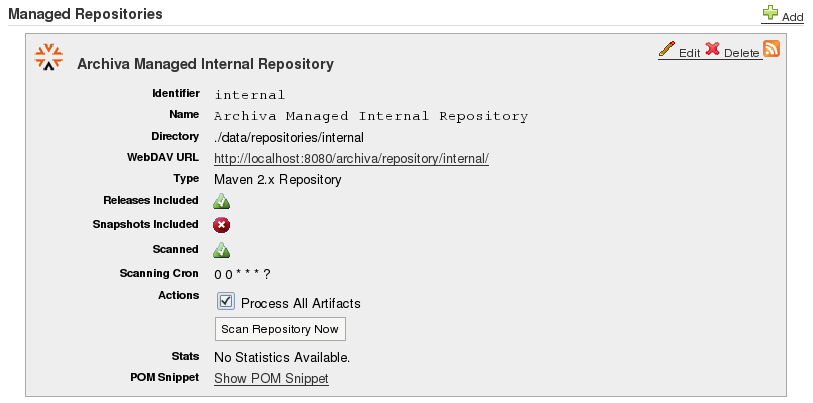813x403 pixels.
Task: Click the No Statistics Available text
Action: point(282,357)
